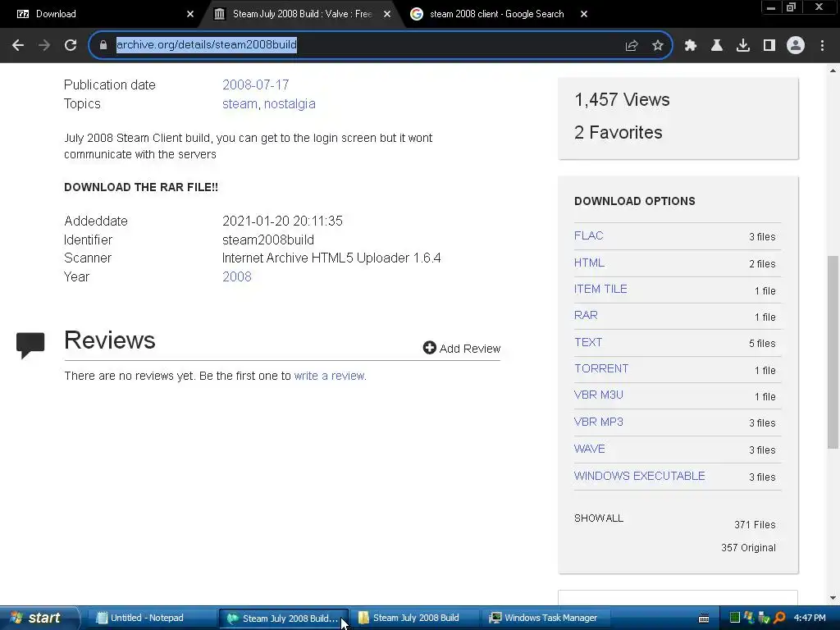Toggle the side panel icon
This screenshot has height=630, width=840.
(x=769, y=46)
